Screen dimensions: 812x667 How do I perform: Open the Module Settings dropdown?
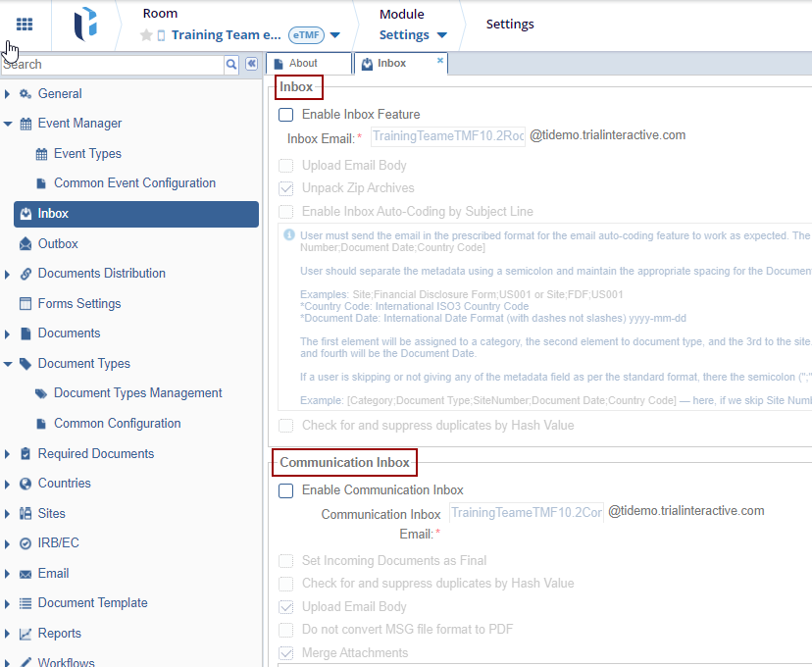point(413,35)
